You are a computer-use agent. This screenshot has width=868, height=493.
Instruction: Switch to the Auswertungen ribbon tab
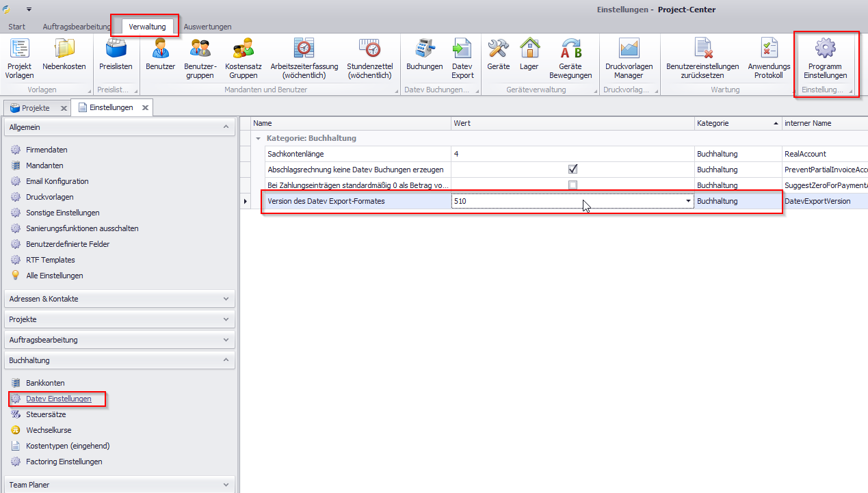click(x=207, y=27)
